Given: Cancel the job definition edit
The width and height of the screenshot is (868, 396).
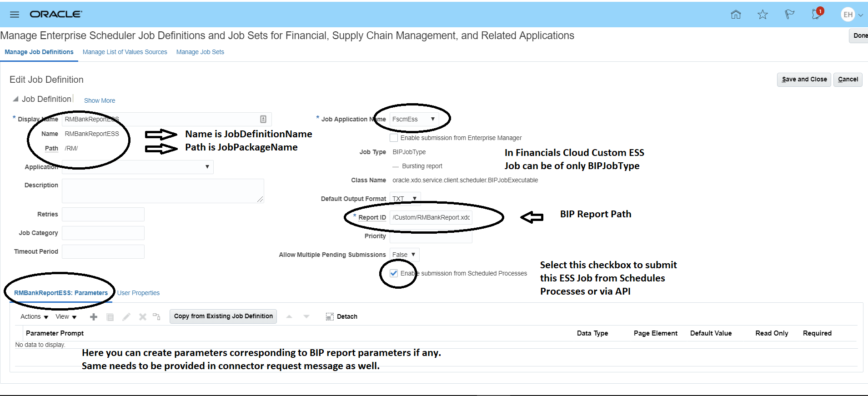Looking at the screenshot, I should (x=848, y=80).
